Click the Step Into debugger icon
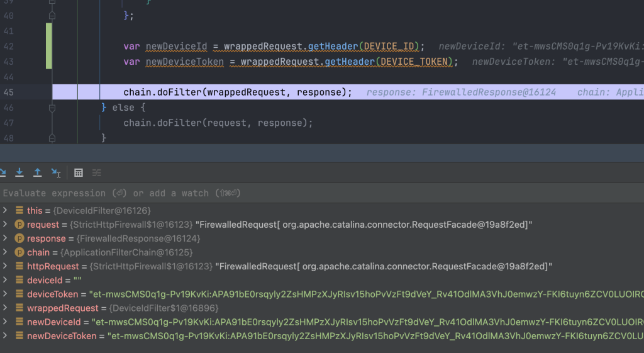The image size is (644, 353). 19,172
